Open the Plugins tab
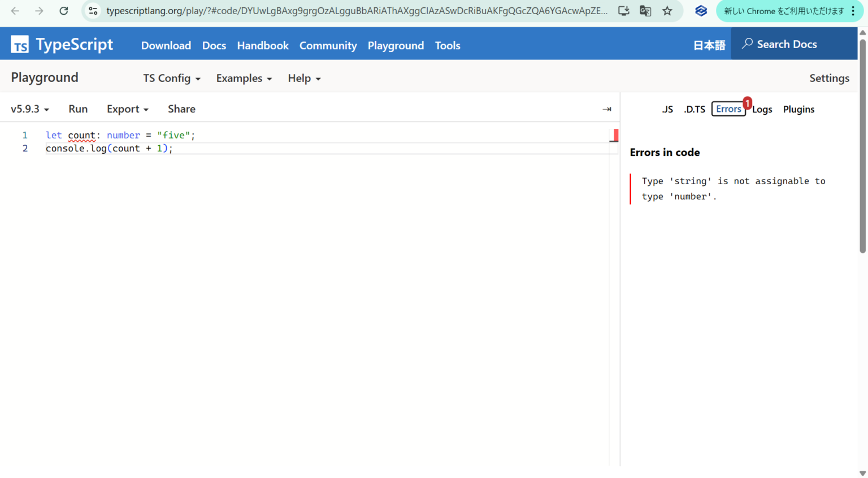The height and width of the screenshot is (478, 868). tap(798, 109)
